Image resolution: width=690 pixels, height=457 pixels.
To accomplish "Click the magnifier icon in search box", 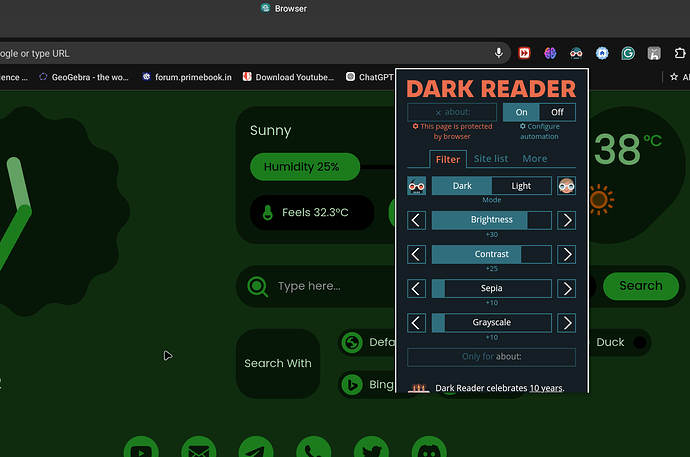I will pos(257,287).
